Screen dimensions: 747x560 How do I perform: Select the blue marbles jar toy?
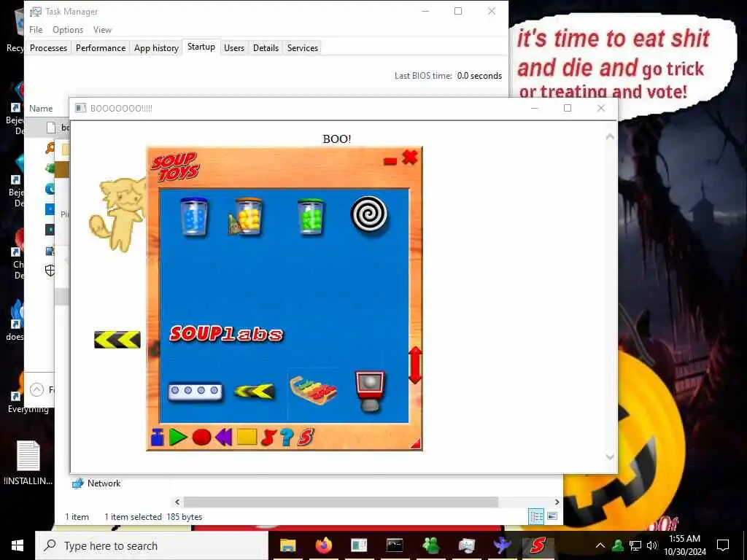(194, 217)
